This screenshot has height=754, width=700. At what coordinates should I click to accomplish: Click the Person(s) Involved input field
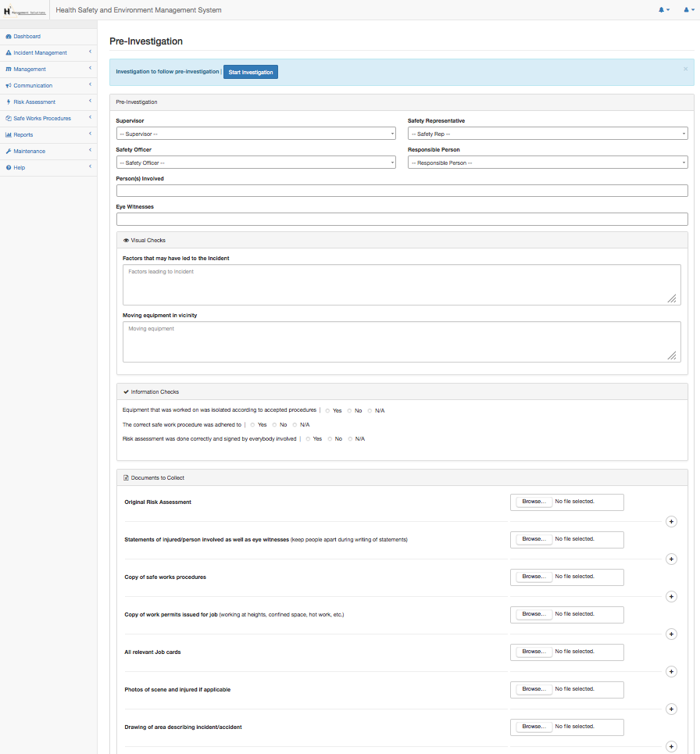402,191
